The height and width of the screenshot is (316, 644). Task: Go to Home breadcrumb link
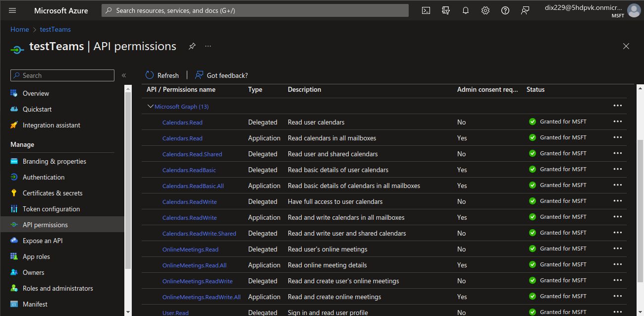coord(20,29)
